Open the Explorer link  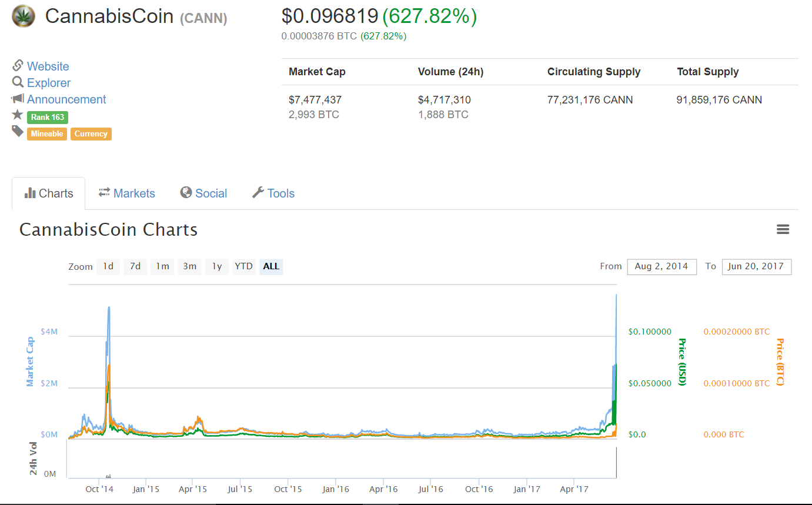49,83
